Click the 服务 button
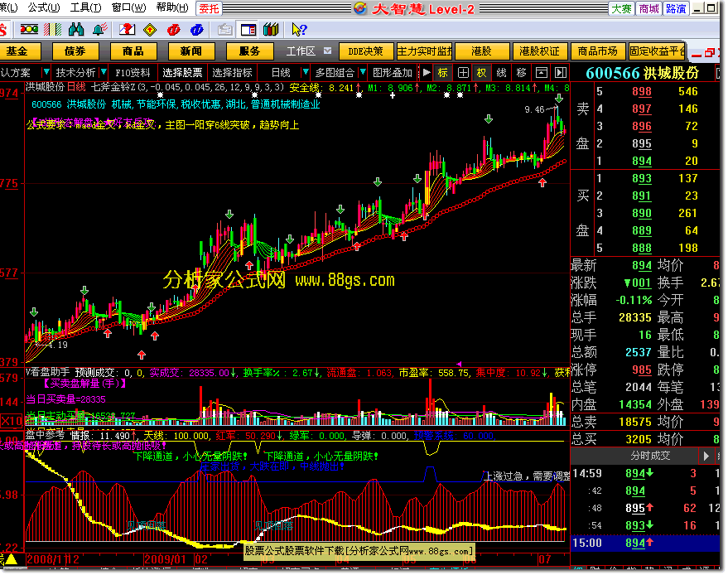Screen dimensions: 728x575 click(249, 51)
